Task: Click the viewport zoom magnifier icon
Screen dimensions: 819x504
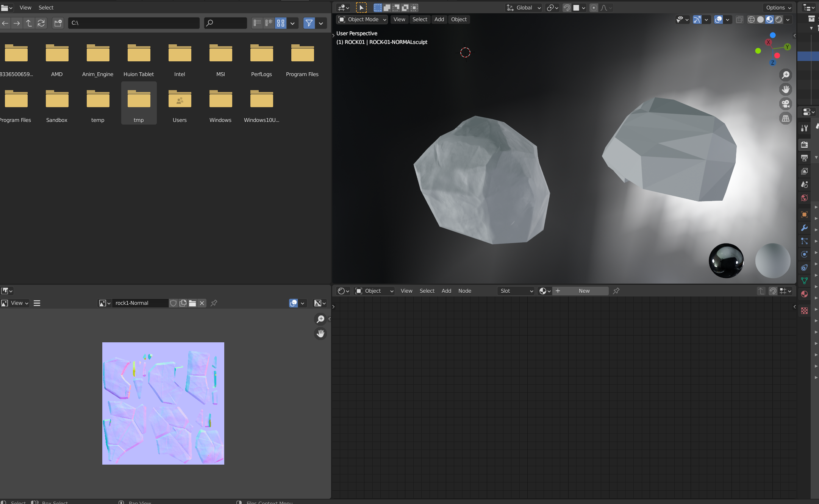Action: click(x=786, y=75)
